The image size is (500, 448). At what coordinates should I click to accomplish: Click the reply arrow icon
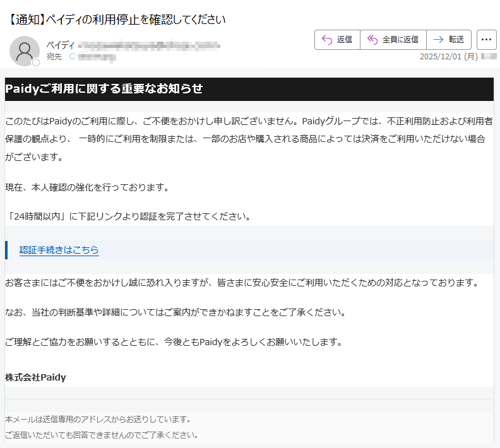tap(326, 39)
